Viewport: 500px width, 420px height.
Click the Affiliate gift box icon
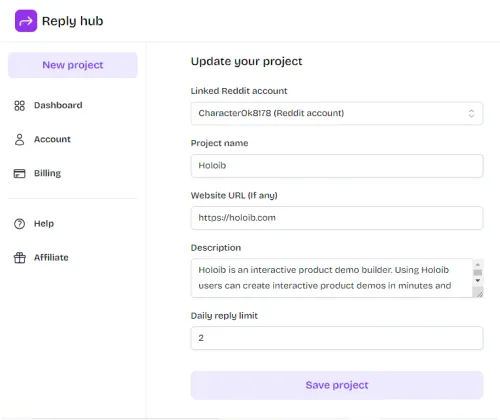19,258
